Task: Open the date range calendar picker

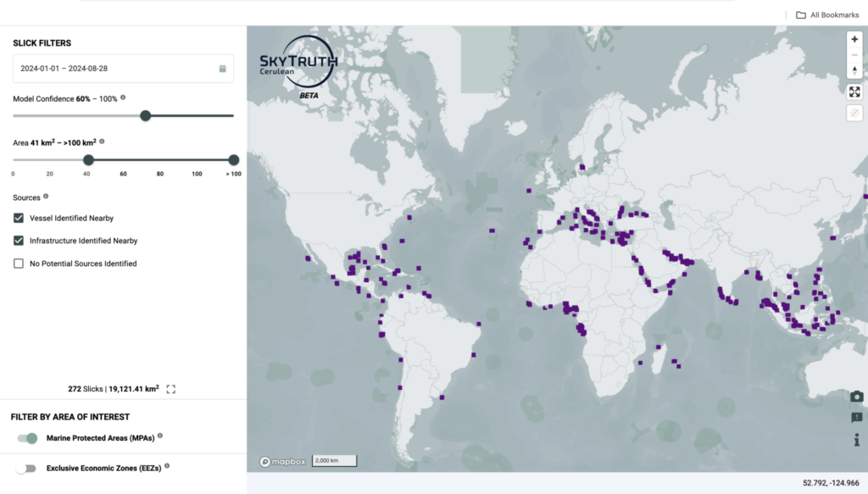Action: [222, 69]
